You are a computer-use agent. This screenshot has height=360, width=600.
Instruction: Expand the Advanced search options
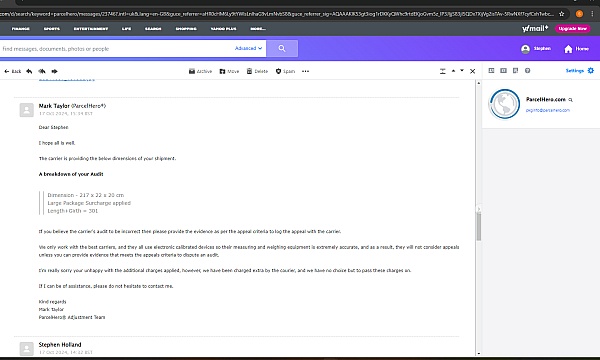tap(248, 48)
